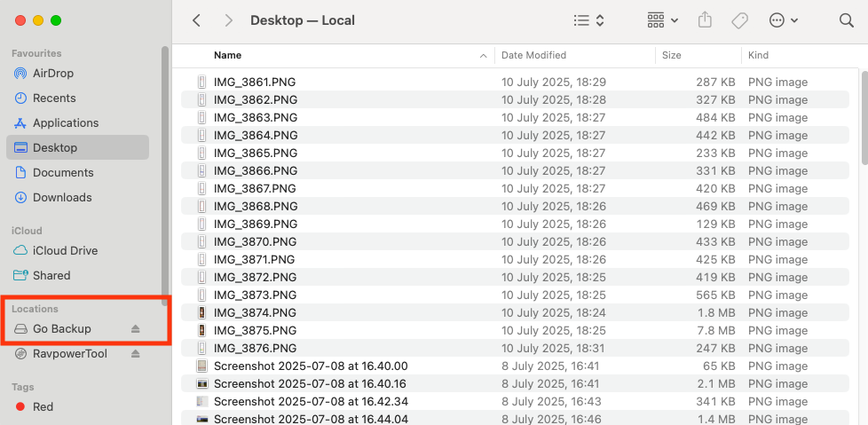Open the list view switcher
This screenshot has height=425, width=868.
(x=588, y=20)
